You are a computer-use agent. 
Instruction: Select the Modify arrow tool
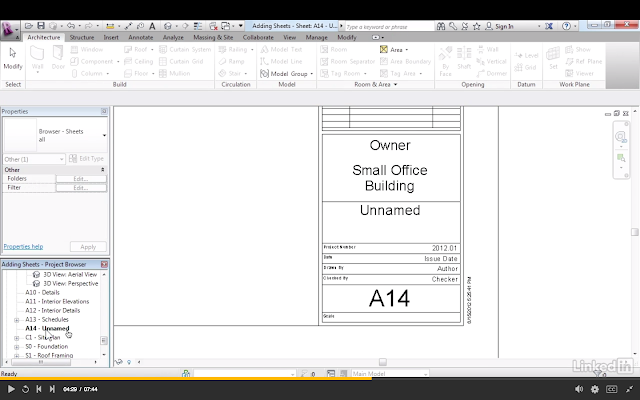[x=13, y=58]
